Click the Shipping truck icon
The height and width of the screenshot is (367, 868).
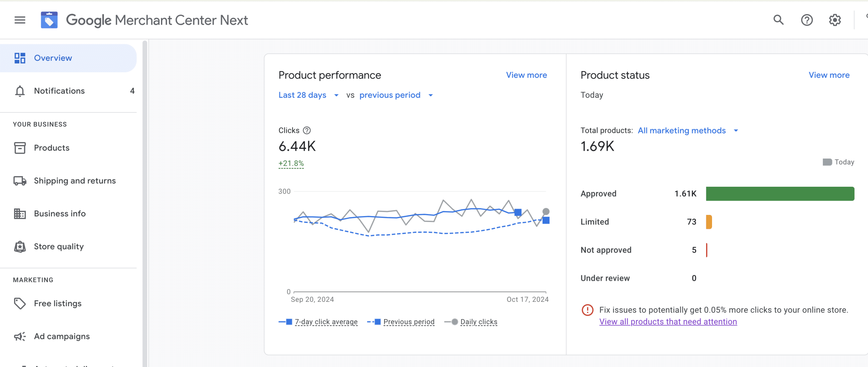pyautogui.click(x=20, y=181)
